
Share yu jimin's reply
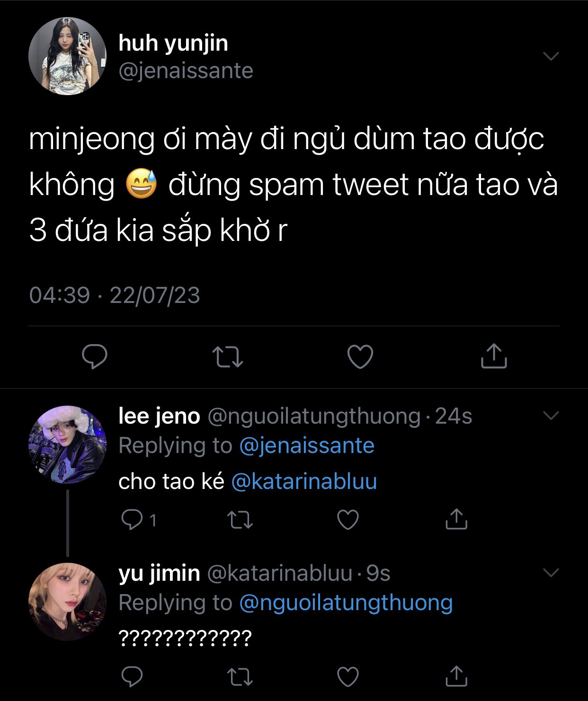[456, 676]
